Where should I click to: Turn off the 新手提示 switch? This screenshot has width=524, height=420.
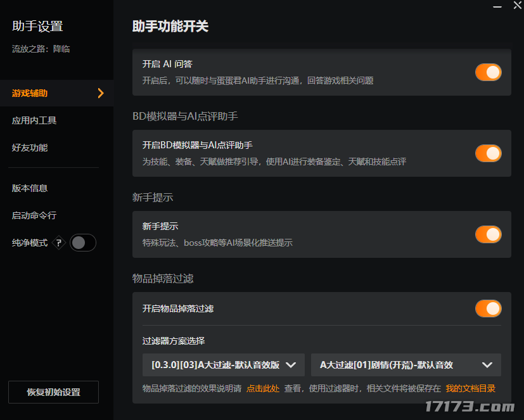pos(489,234)
